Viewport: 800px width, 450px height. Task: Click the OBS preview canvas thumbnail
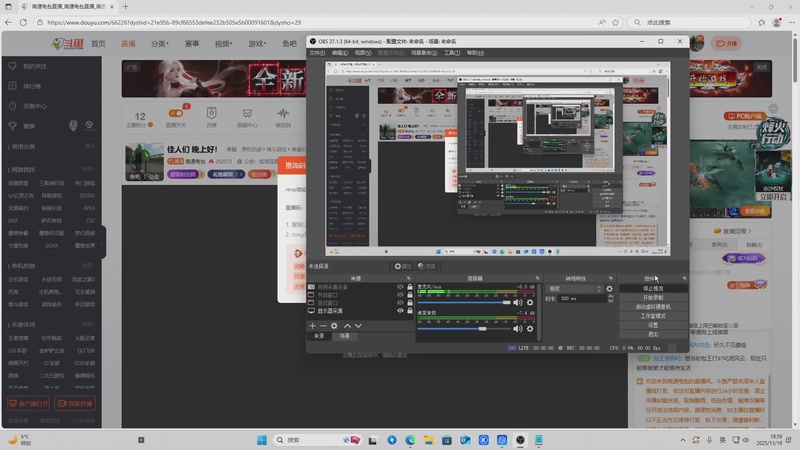(498, 159)
